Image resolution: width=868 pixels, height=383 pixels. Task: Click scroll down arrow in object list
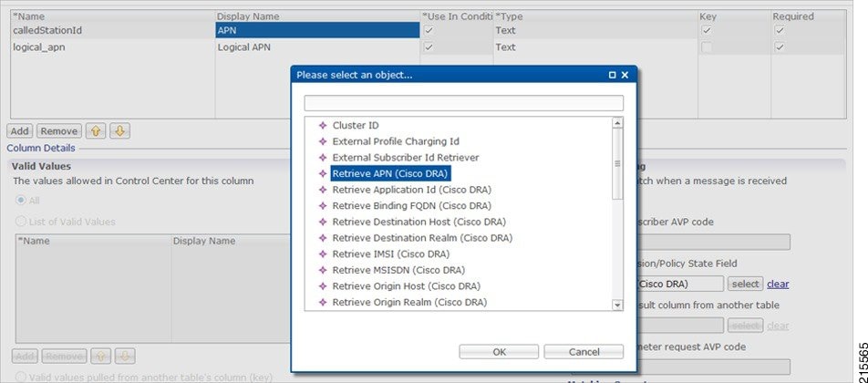(618, 305)
